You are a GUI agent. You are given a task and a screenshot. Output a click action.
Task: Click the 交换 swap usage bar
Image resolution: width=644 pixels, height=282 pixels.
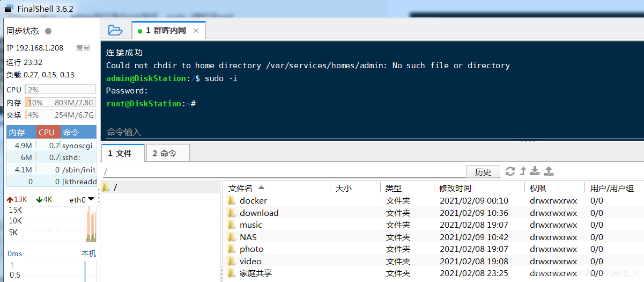click(60, 114)
